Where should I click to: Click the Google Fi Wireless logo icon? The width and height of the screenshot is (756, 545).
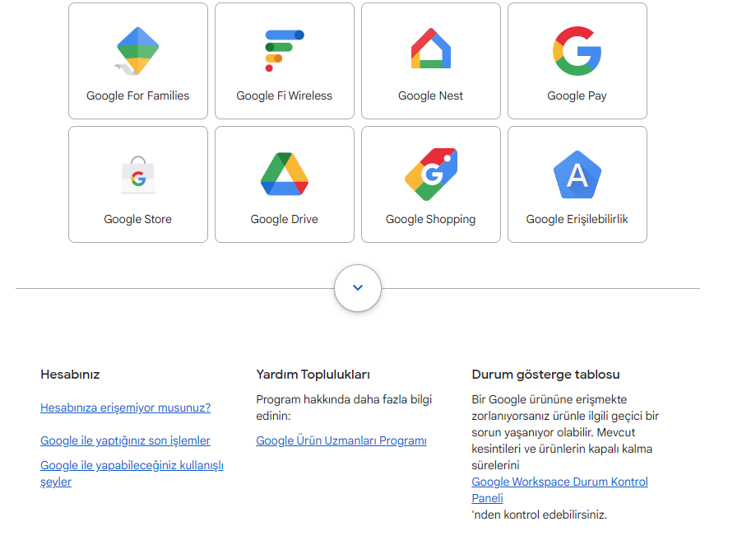(x=285, y=51)
